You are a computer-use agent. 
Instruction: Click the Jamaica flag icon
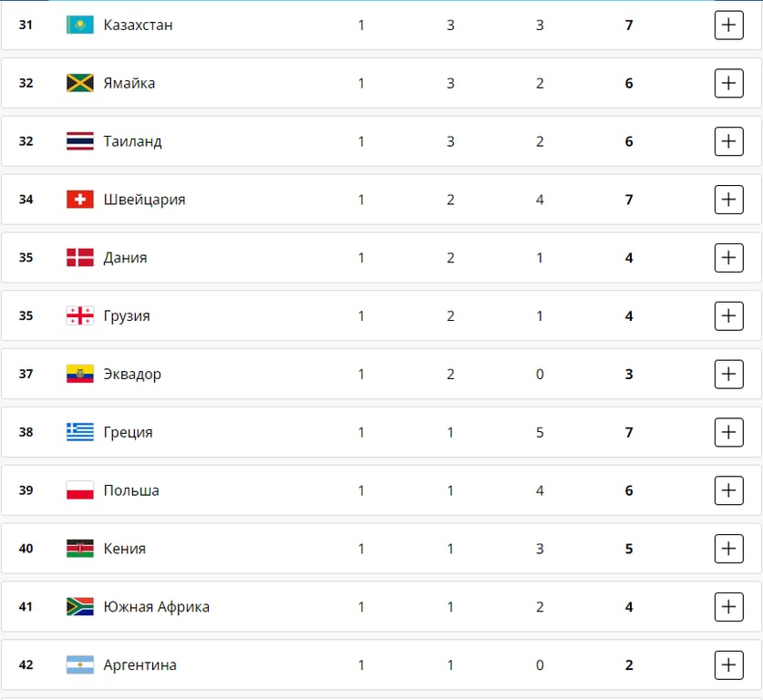tap(80, 83)
